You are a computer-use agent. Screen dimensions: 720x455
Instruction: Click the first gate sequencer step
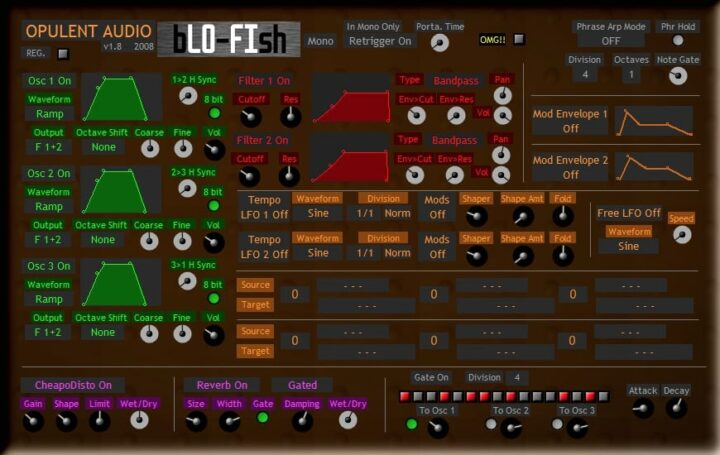click(x=404, y=397)
